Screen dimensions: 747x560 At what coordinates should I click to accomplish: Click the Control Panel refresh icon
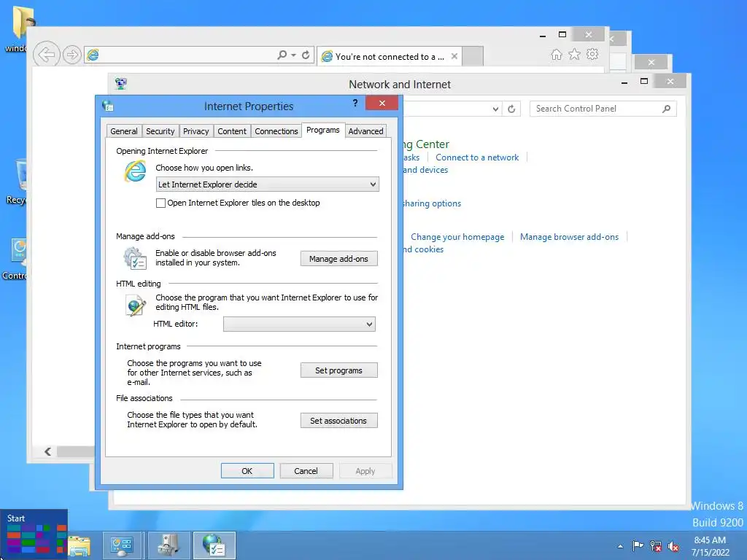[x=511, y=109]
